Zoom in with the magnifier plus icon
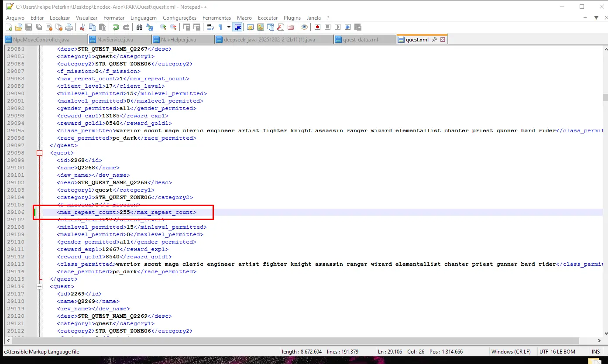 coord(163,27)
